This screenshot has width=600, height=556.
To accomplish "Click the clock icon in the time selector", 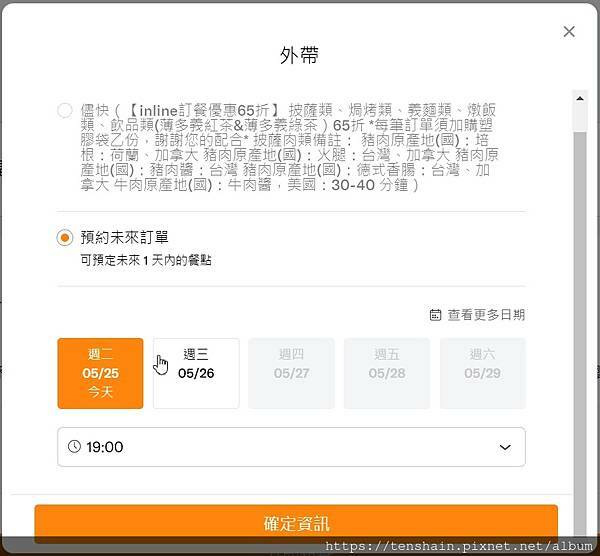I will [x=74, y=447].
